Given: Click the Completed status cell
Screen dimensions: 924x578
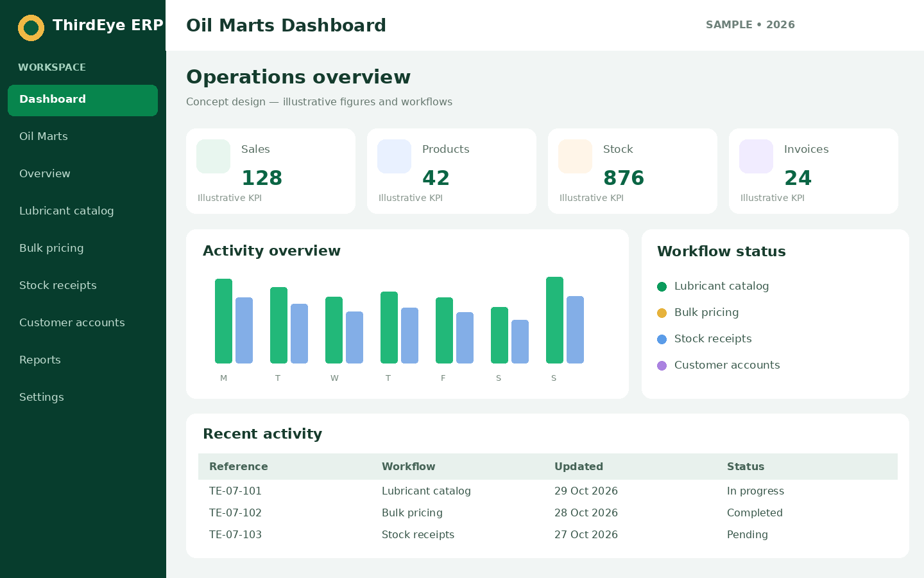Looking at the screenshot, I should pos(755,512).
